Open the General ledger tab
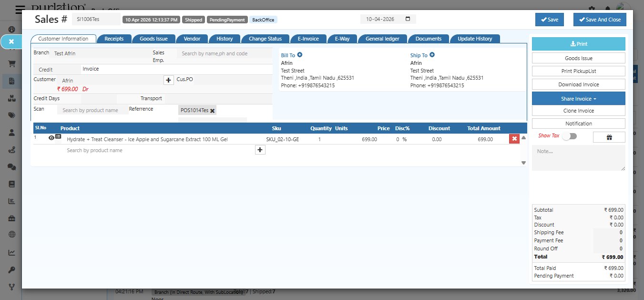This screenshot has height=300, width=644. [384, 39]
